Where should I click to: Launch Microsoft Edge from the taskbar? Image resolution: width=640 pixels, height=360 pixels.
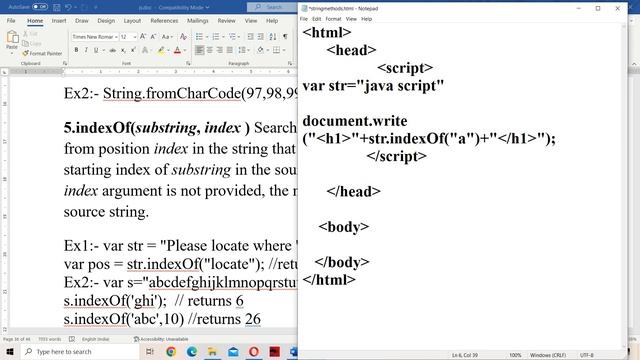click(192, 351)
